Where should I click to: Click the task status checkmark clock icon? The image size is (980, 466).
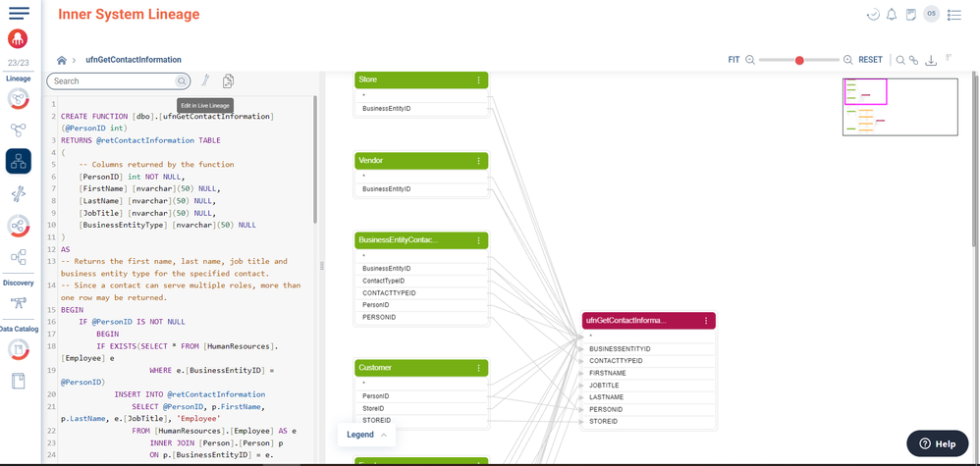click(873, 15)
